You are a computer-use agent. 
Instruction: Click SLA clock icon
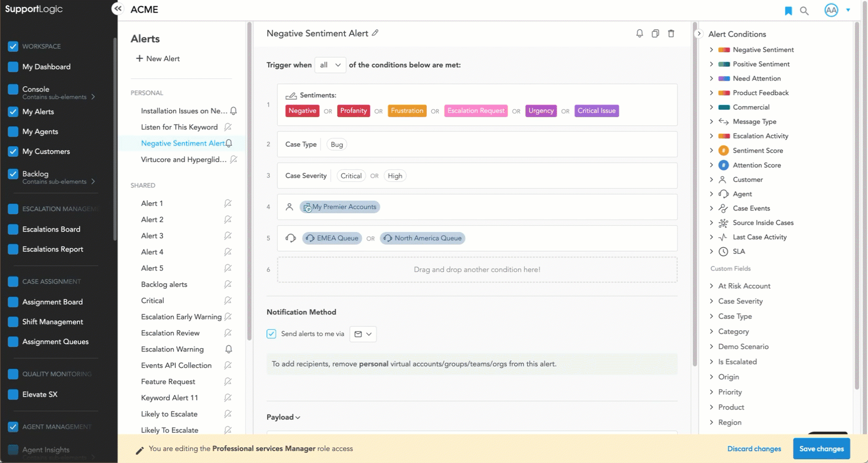pos(724,251)
